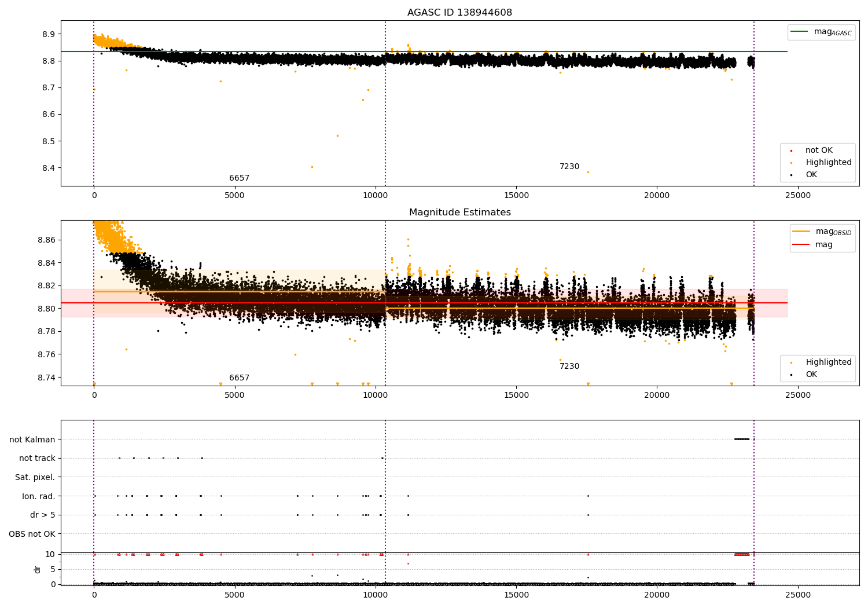Select the 'not OK' legend entry
This screenshot has width=868, height=608.
click(x=819, y=151)
